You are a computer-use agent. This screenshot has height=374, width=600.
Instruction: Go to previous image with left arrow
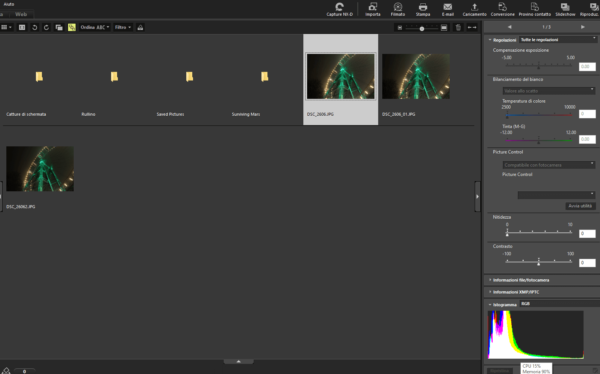click(x=509, y=27)
